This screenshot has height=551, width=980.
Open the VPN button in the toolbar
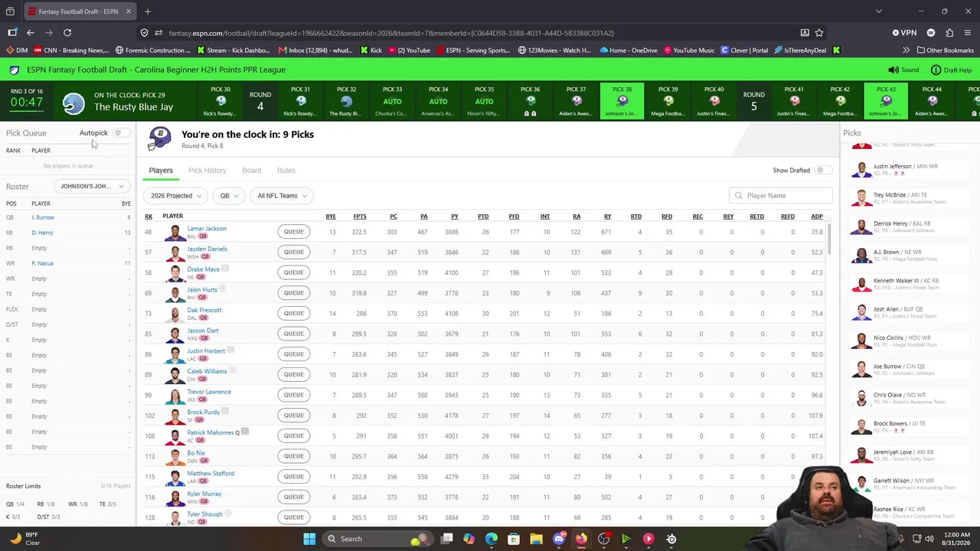point(904,33)
